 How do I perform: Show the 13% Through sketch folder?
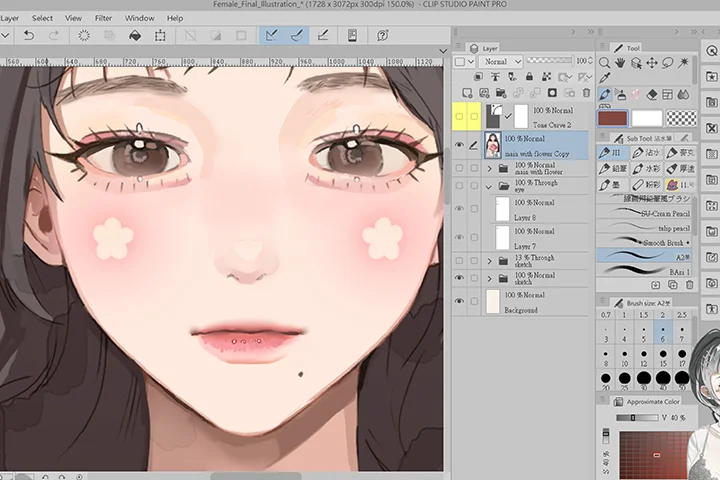pos(459,261)
